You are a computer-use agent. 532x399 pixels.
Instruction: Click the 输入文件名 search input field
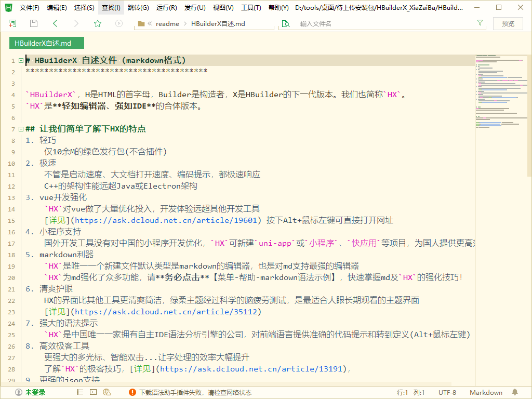coord(383,23)
